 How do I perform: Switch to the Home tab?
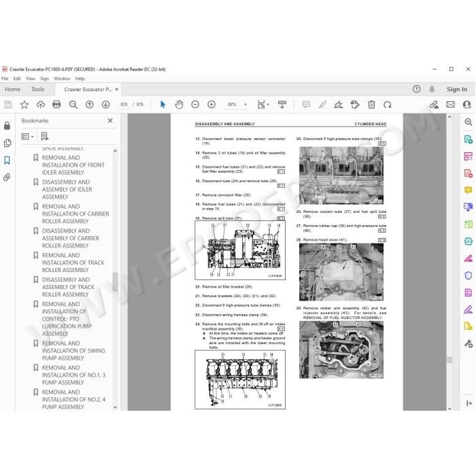tap(13, 89)
